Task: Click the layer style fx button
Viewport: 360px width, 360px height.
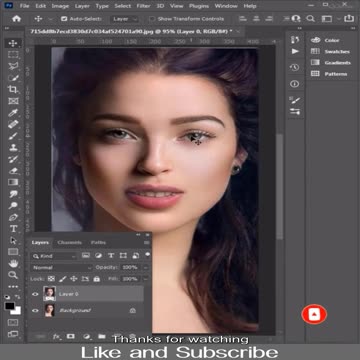Action: click(x=56, y=336)
